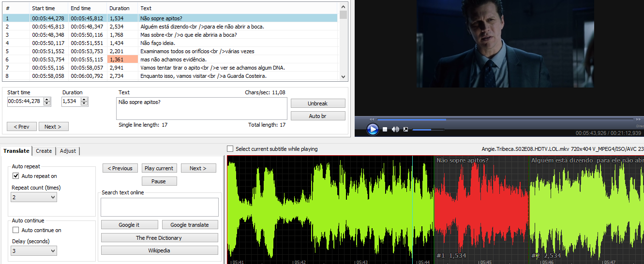The height and width of the screenshot is (264, 644).
Task: Select subtitle row 'Não sopre apitos?'
Action: point(170,18)
